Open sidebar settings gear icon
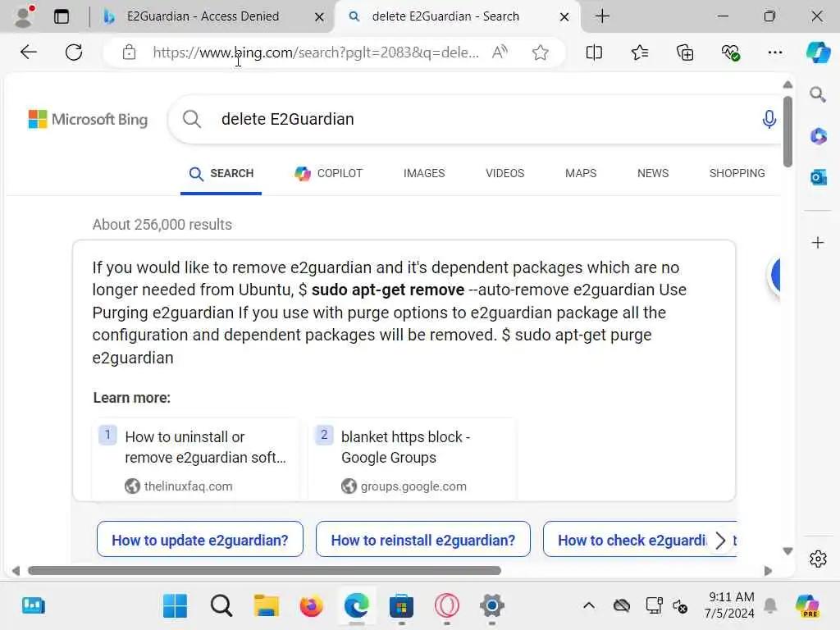 818,559
